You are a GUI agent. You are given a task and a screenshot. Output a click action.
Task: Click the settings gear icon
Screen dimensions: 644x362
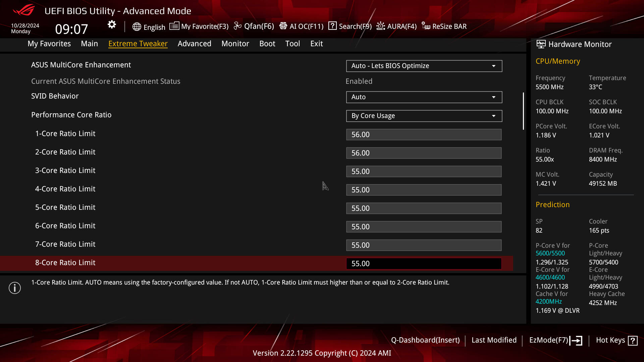pyautogui.click(x=112, y=24)
